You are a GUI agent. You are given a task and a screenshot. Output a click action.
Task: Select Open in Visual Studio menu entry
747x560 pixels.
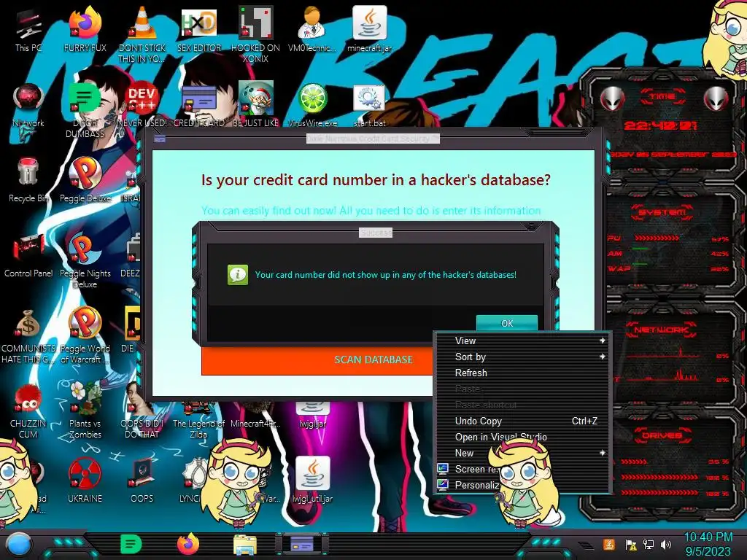tap(522, 437)
